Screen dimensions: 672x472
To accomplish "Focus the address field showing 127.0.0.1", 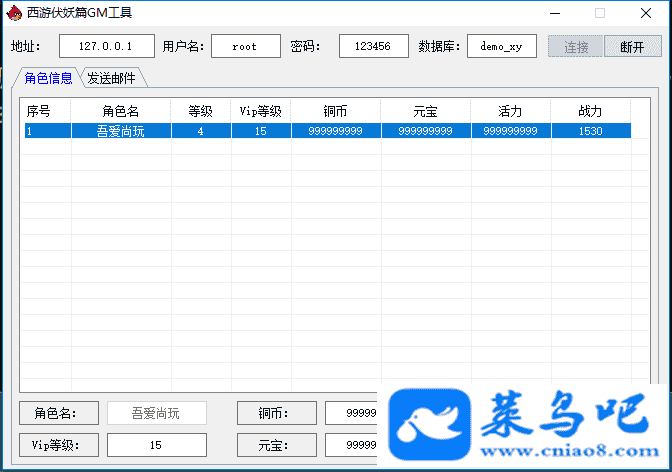I will tap(106, 46).
